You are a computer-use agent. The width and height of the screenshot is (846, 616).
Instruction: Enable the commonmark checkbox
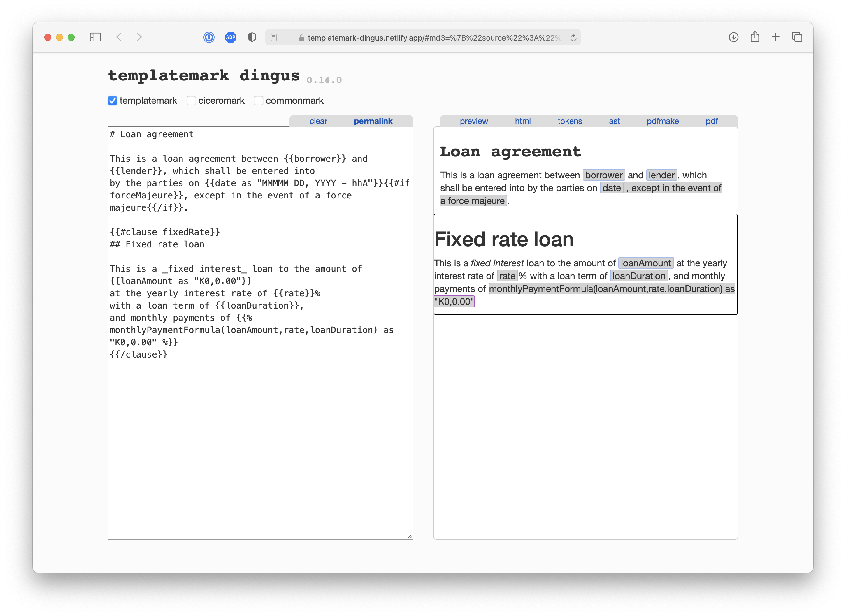click(259, 101)
